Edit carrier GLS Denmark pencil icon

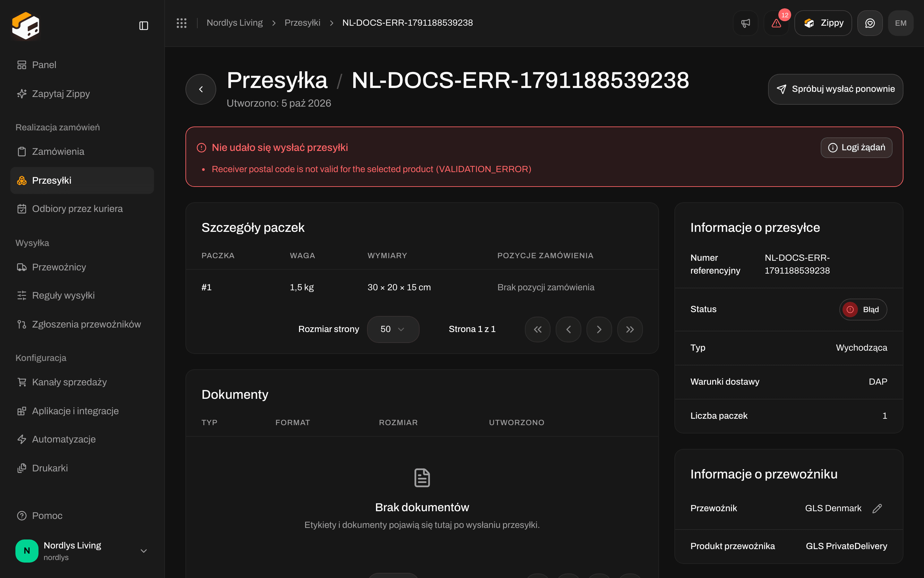point(877,508)
